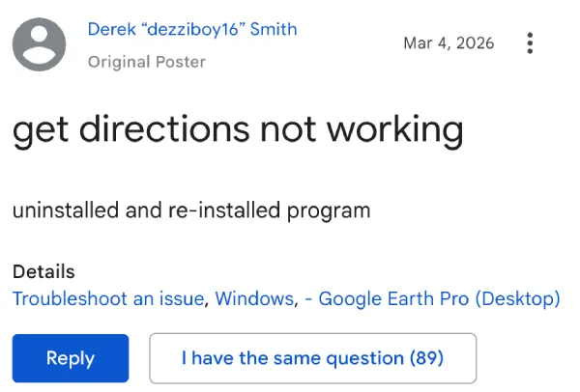View the user behind the gray avatar
The width and height of the screenshot is (580, 392).
(39, 44)
